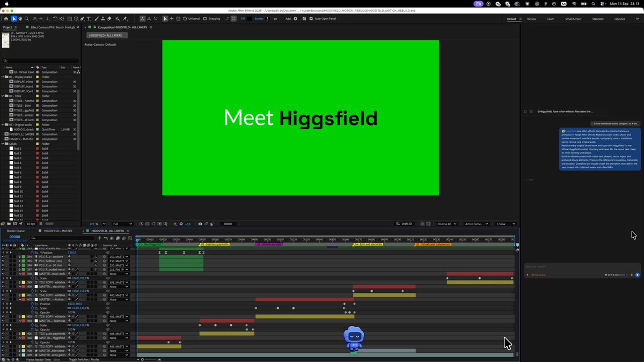The height and width of the screenshot is (362, 644).
Task: Enable Motion Blur switch in timeline header
Action: (123, 238)
